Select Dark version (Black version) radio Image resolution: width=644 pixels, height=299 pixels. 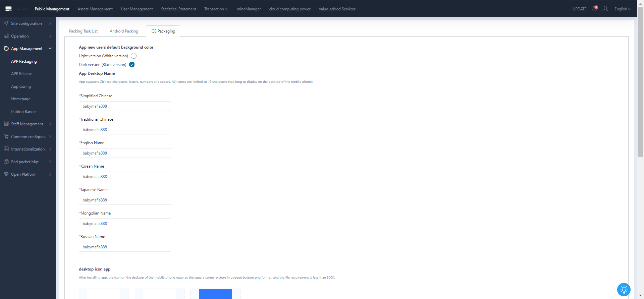coord(132,65)
